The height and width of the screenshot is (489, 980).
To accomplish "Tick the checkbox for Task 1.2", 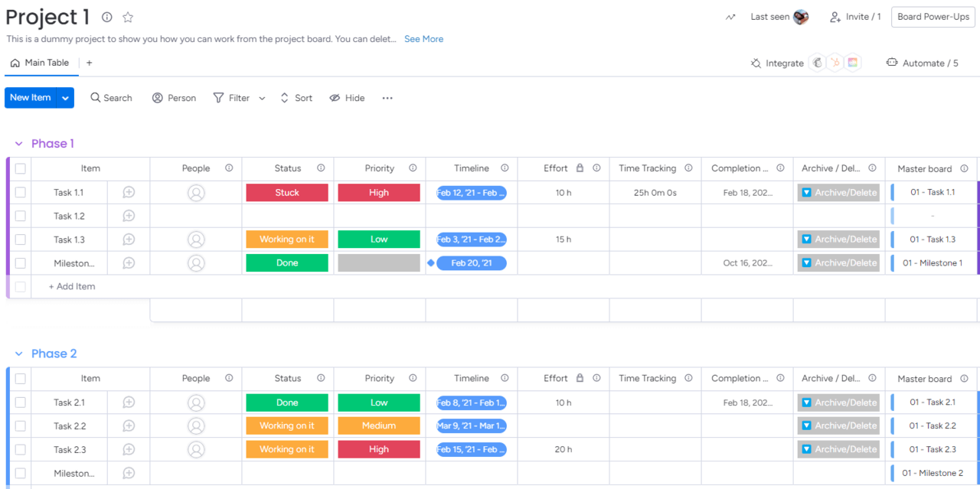I will pos(21,216).
